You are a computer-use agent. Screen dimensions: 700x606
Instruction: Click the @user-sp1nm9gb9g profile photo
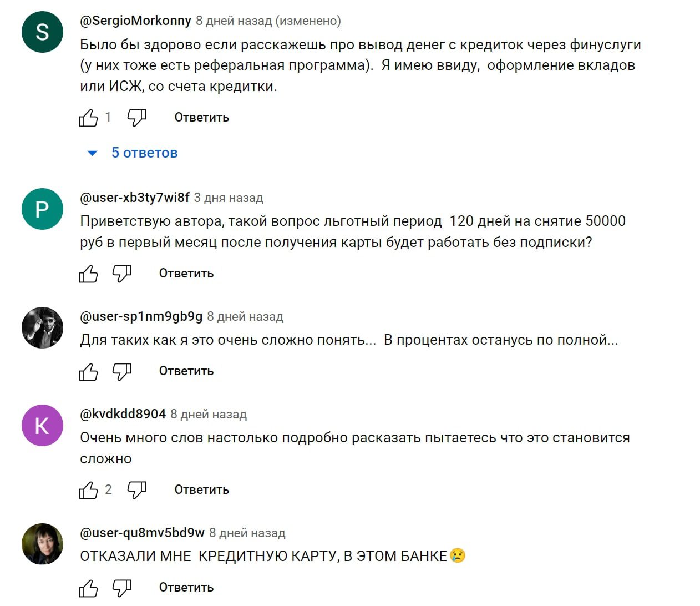click(42, 328)
